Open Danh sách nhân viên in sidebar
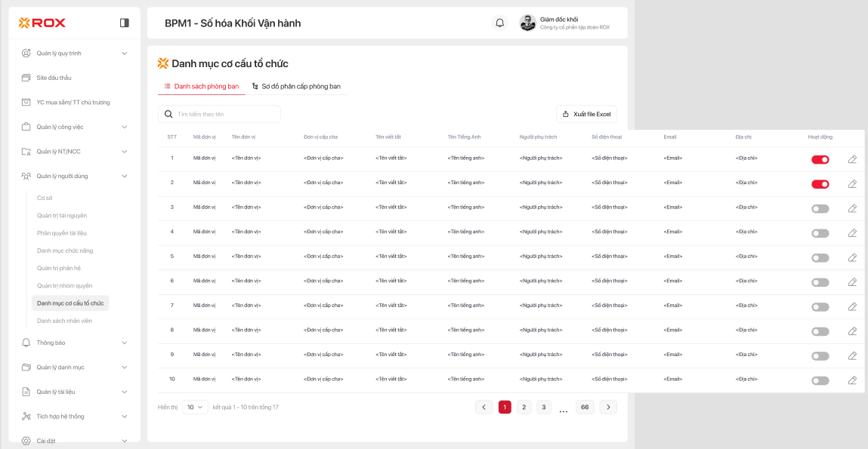This screenshot has width=868, height=449. coord(64,321)
